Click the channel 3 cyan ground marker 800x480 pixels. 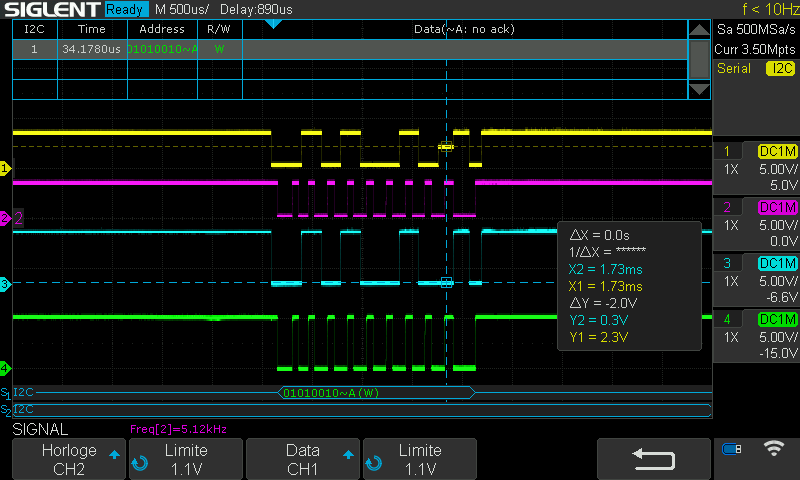click(x=5, y=284)
